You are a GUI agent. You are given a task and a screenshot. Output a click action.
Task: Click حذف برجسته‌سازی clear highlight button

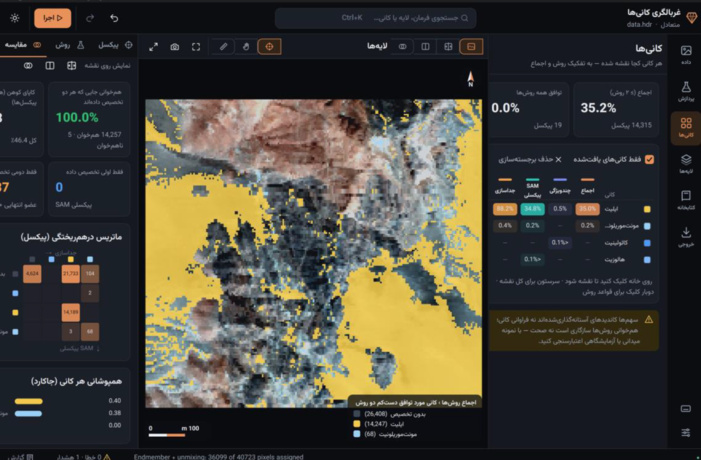point(530,160)
